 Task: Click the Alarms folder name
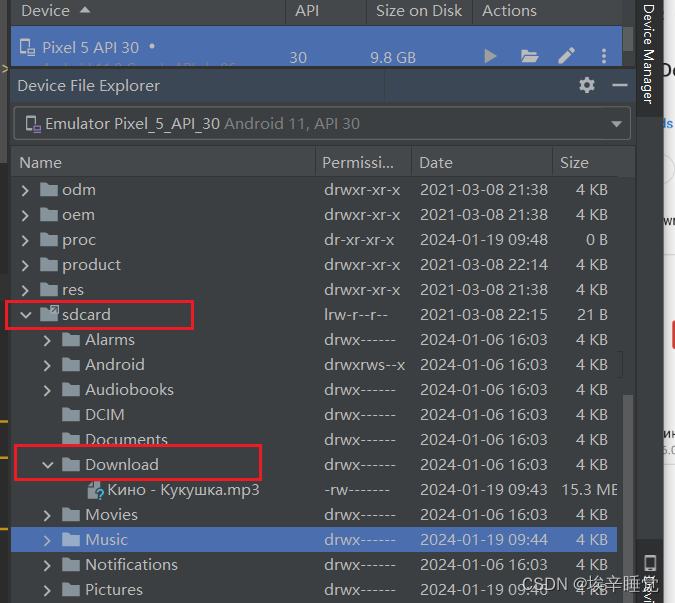(110, 340)
